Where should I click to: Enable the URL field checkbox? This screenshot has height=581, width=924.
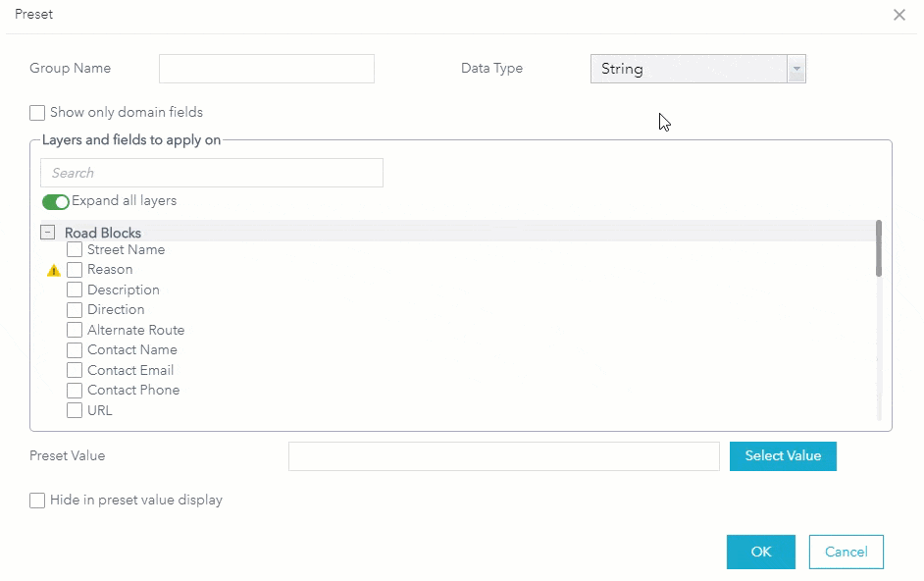75,410
